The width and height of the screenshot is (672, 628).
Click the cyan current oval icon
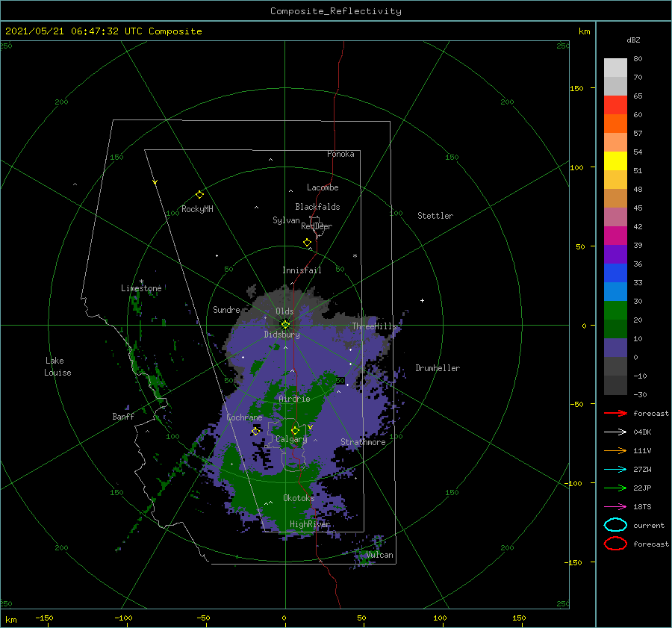tap(615, 525)
